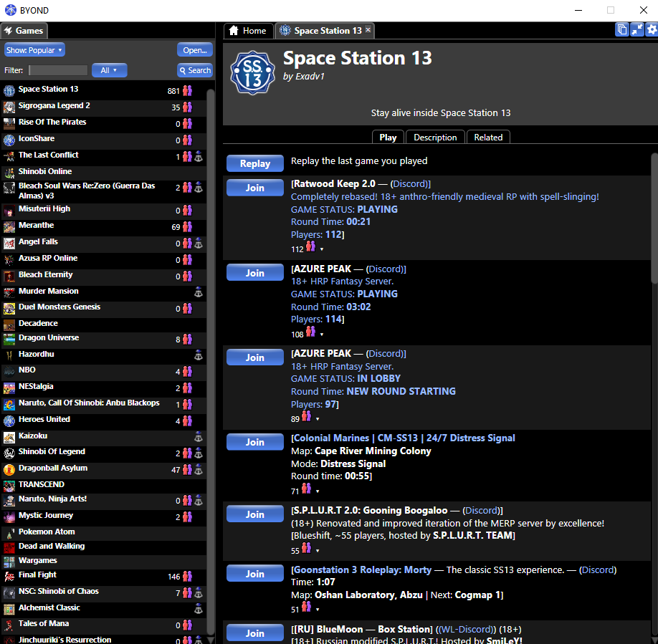Click the Duel Monsters Genesis game icon

pos(9,309)
